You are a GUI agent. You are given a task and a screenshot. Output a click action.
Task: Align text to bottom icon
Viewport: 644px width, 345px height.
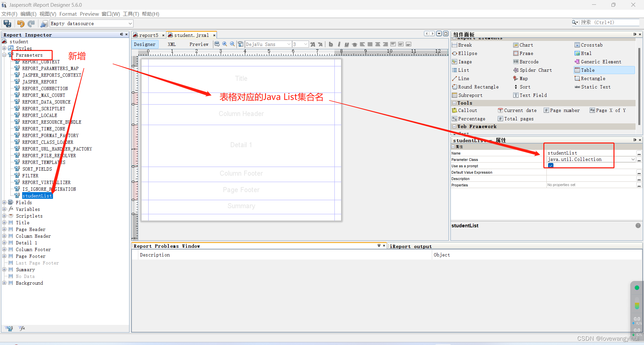pos(409,44)
